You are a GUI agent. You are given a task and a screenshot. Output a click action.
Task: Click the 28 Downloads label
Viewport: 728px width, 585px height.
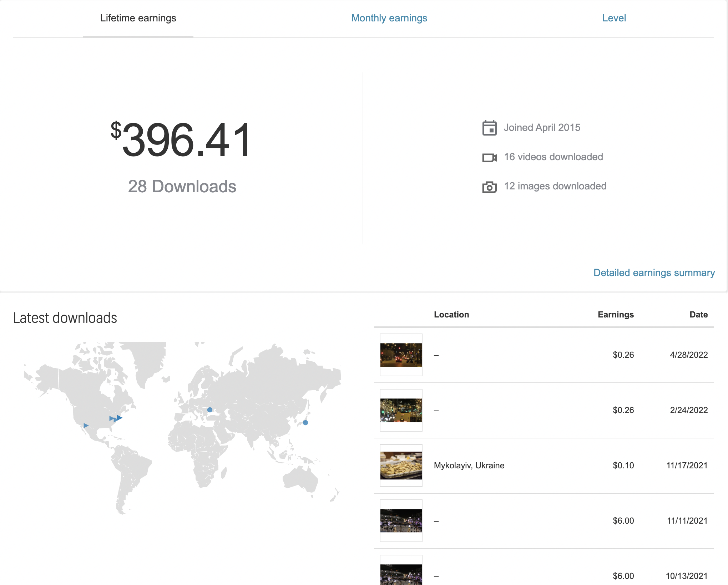[x=182, y=187]
